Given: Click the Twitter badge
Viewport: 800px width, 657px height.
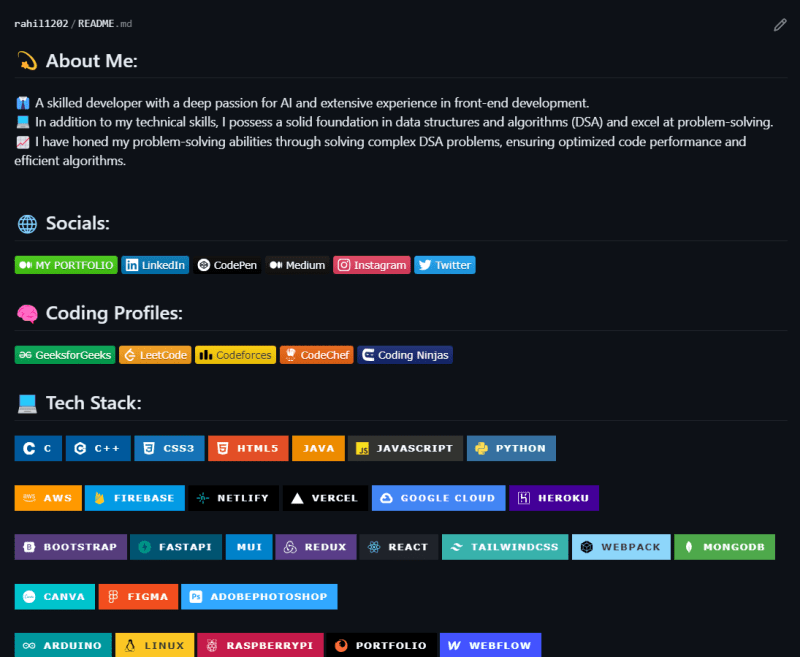Looking at the screenshot, I should [x=444, y=265].
